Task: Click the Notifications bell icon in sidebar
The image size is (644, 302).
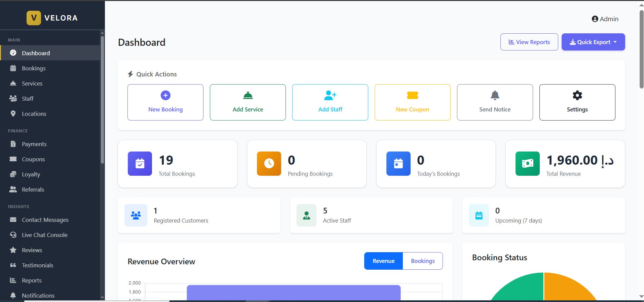Action: pyautogui.click(x=13, y=295)
